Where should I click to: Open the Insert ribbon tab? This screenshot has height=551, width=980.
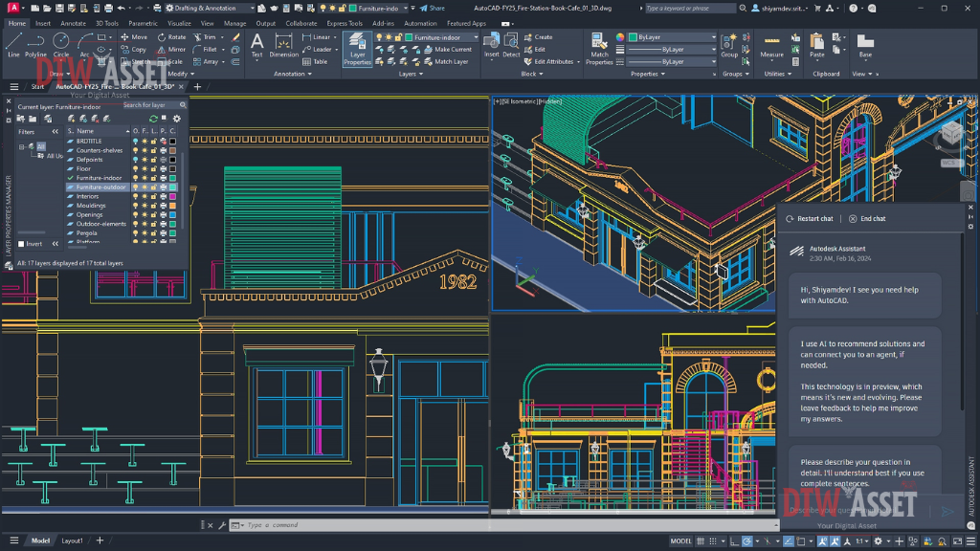pos(42,24)
